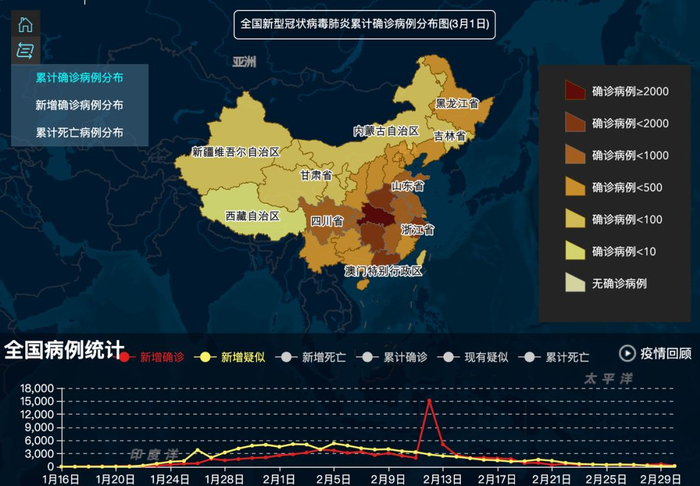This screenshot has height=486, width=700.
Task: Click 四川省 on the map
Action: 327,221
